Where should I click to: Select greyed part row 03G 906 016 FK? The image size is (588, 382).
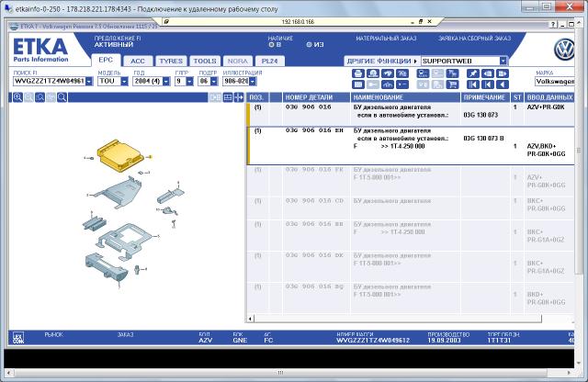(x=411, y=181)
